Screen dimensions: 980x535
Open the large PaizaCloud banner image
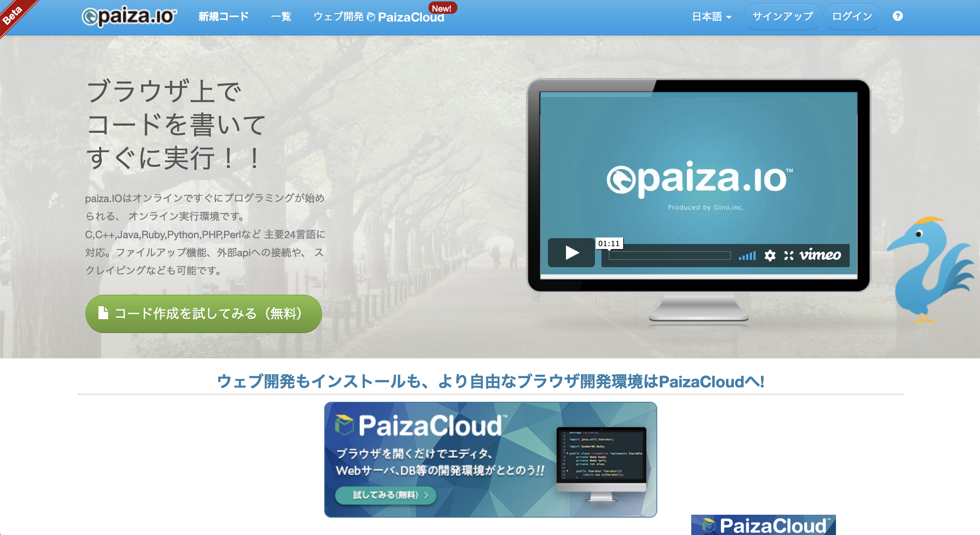[x=490, y=460]
